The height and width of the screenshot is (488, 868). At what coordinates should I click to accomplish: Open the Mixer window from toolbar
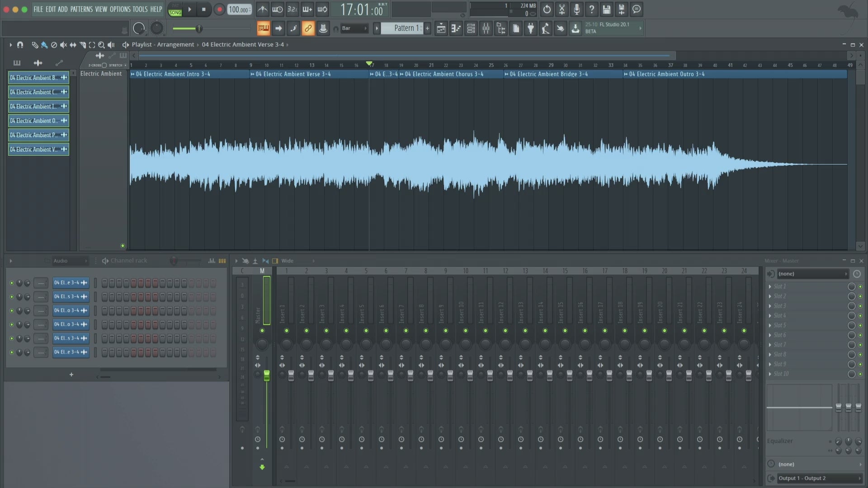point(486,28)
